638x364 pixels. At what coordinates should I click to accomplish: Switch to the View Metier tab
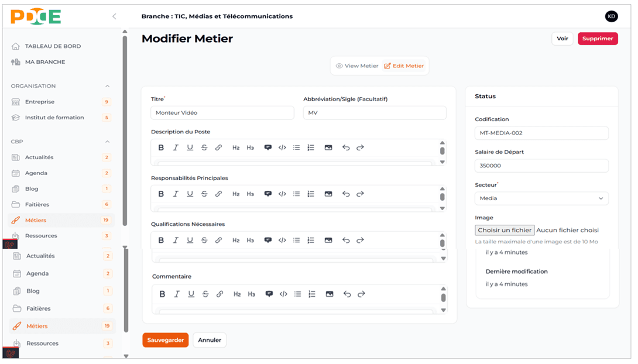point(356,66)
